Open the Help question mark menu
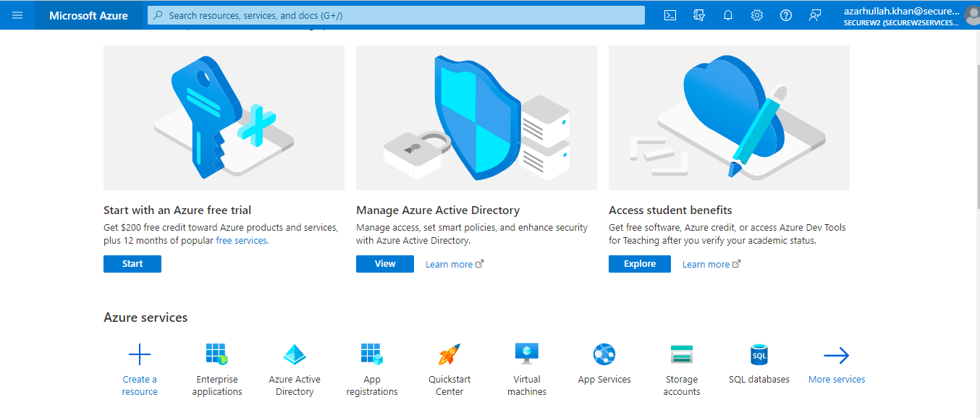The height and width of the screenshot is (418, 980). (x=786, y=15)
